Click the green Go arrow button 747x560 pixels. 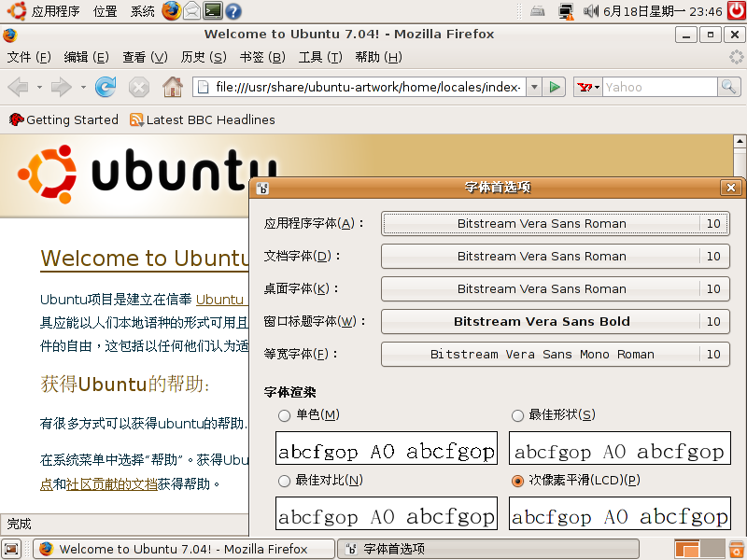coord(554,87)
